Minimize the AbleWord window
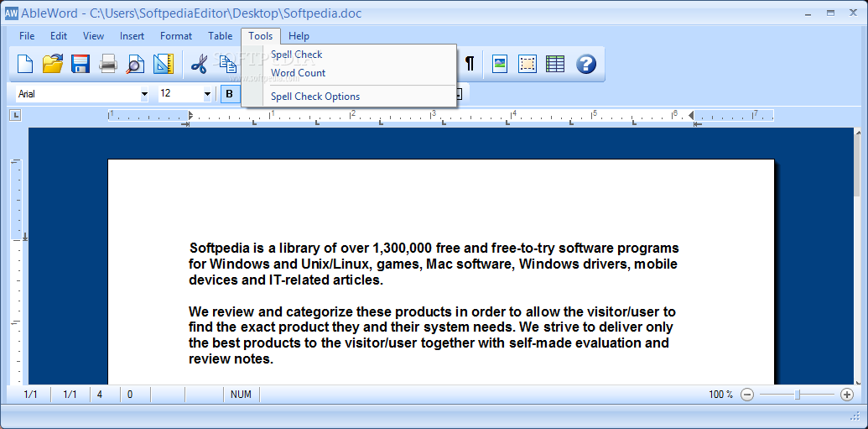868x429 pixels. pos(808,13)
